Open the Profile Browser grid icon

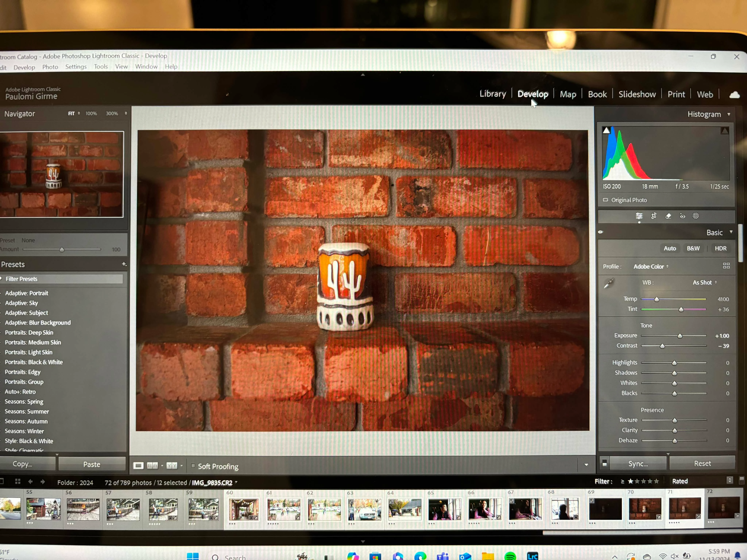(726, 266)
